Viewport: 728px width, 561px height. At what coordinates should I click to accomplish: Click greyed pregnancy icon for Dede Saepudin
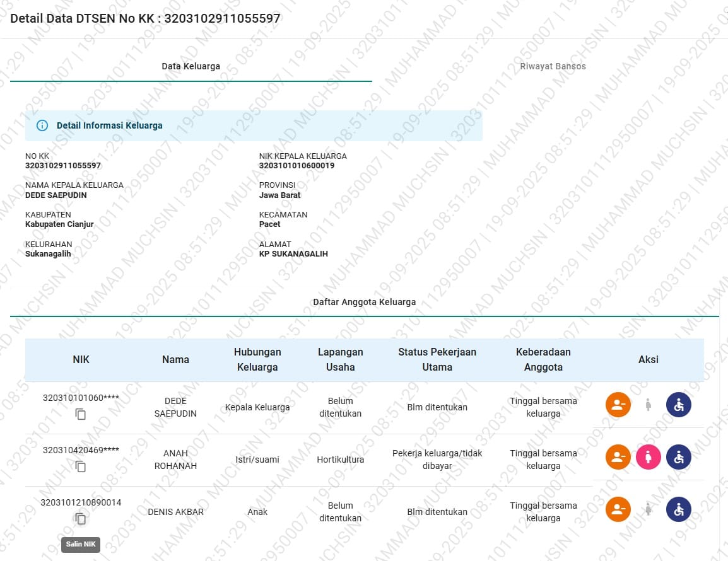[x=648, y=405]
